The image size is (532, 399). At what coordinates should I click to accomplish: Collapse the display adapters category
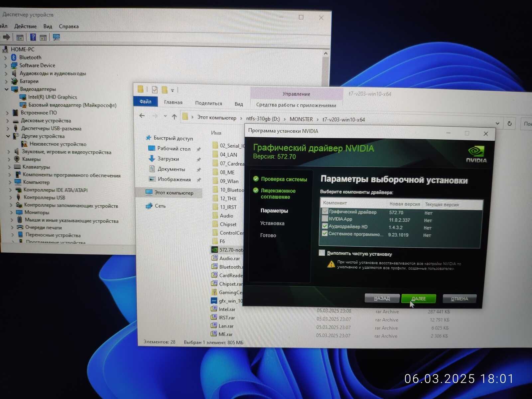pyautogui.click(x=6, y=89)
